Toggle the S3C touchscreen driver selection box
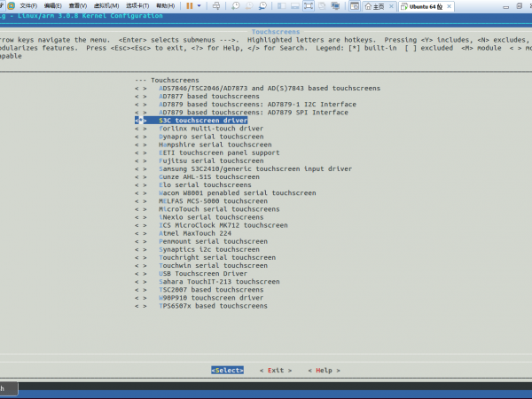This screenshot has width=532, height=399. pos(140,121)
